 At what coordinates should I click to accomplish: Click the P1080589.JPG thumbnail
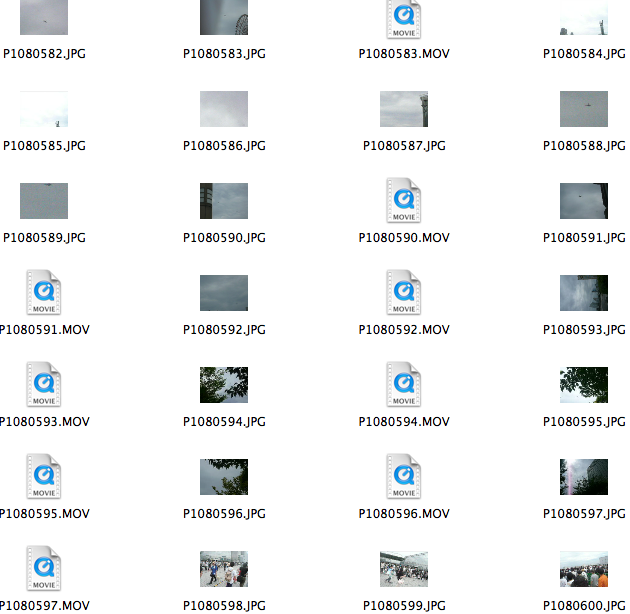(x=44, y=201)
